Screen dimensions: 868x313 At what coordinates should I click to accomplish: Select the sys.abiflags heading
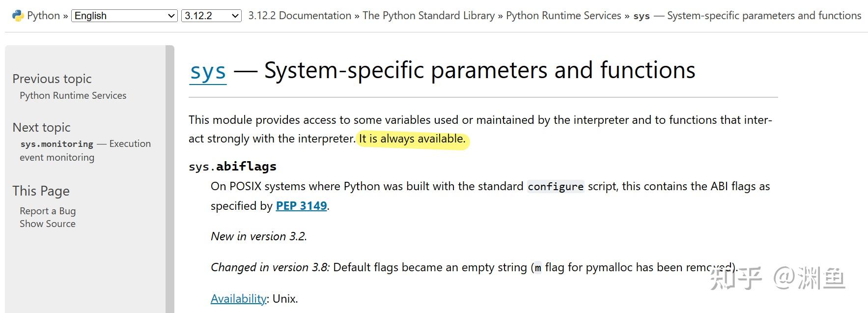[x=233, y=166]
